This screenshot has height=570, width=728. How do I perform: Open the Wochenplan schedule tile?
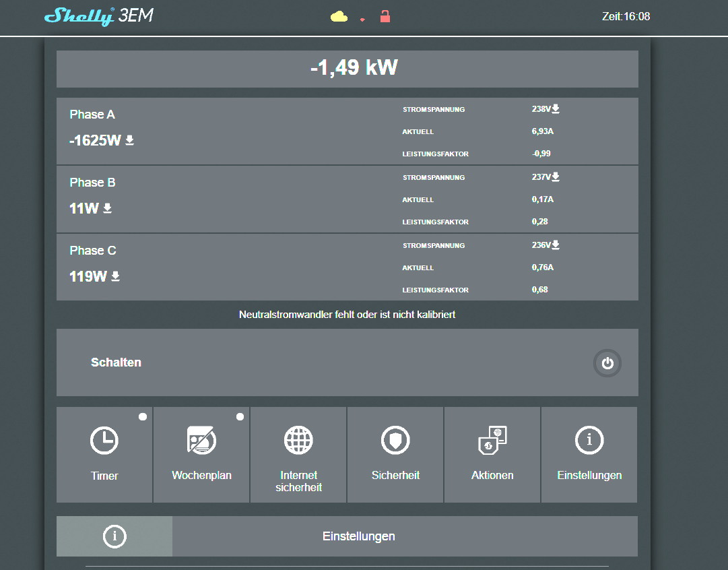tap(201, 455)
